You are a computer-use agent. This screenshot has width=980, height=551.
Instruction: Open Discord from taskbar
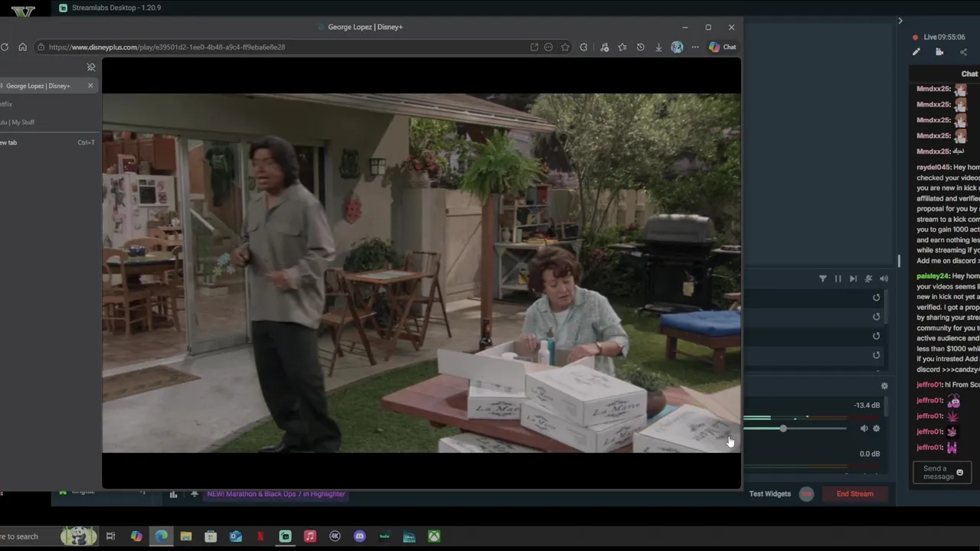[360, 536]
